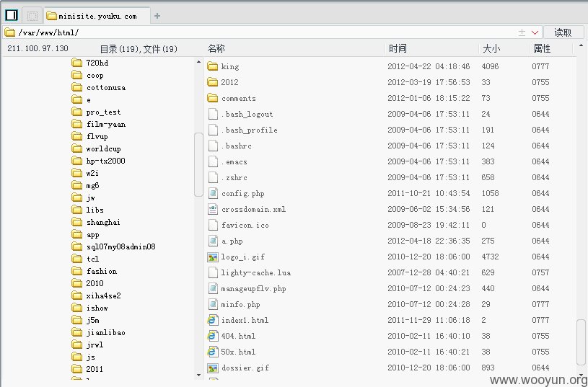Select the ishow folder icon
This screenshot has width=588, height=387.
(77, 308)
